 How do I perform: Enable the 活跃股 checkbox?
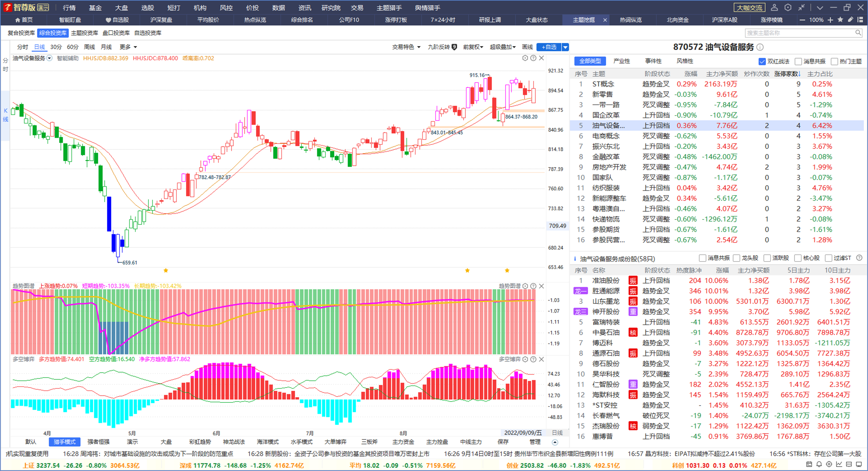pyautogui.click(x=767, y=258)
